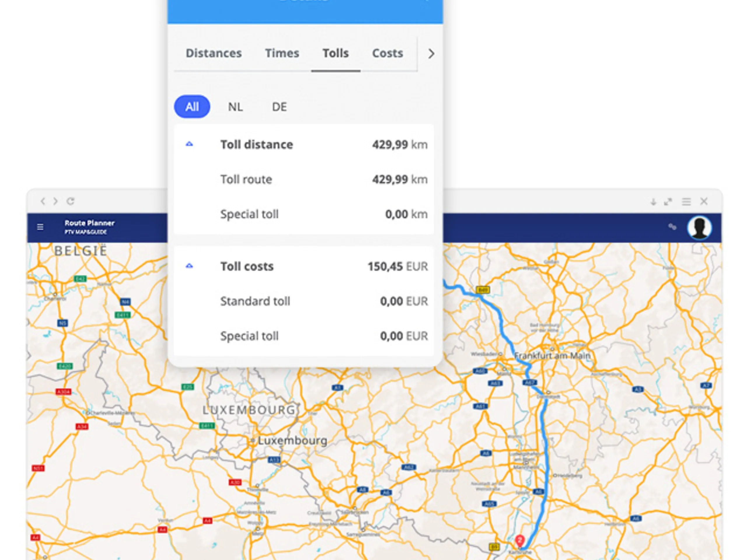
Task: Filter tolls by NL
Action: pos(235,107)
